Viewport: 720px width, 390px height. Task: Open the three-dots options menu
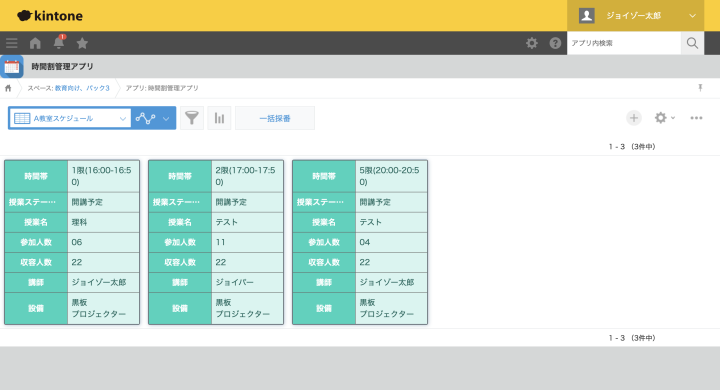[696, 118]
